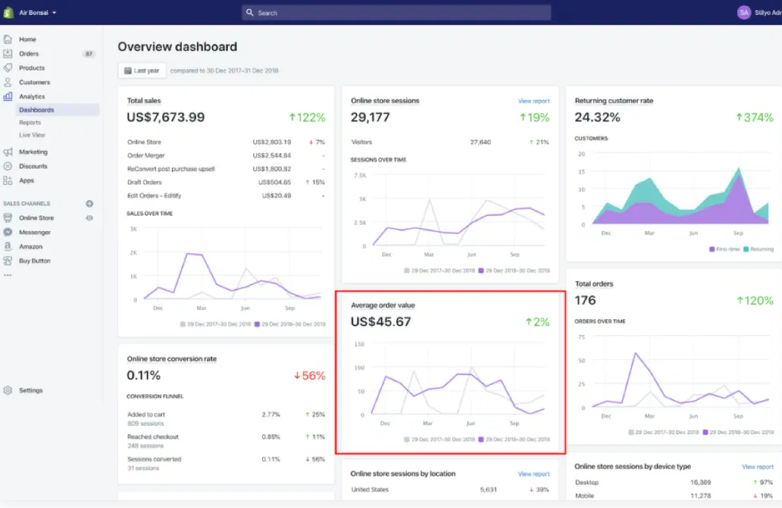Image resolution: width=782 pixels, height=508 pixels.
Task: Open Online Store sales channel
Action: coord(36,218)
